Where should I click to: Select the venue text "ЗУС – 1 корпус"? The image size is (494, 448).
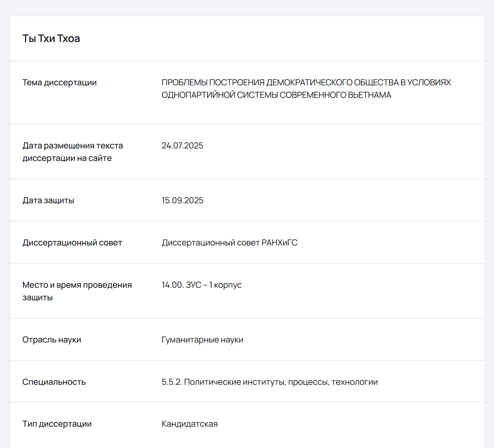pos(214,285)
